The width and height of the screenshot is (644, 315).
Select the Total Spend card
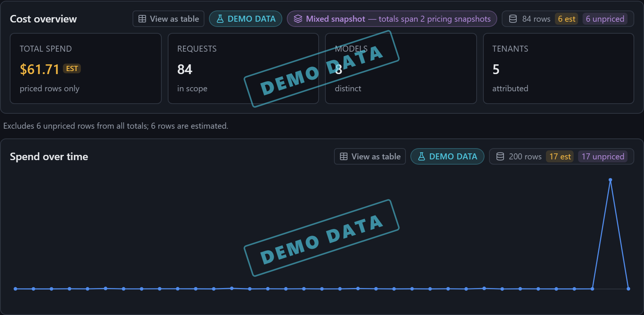click(86, 68)
